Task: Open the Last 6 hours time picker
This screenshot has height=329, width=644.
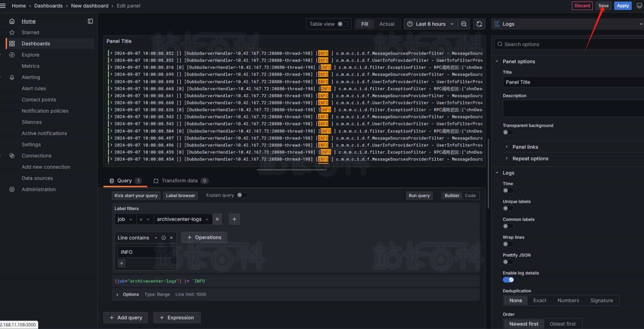Action: coord(431,24)
